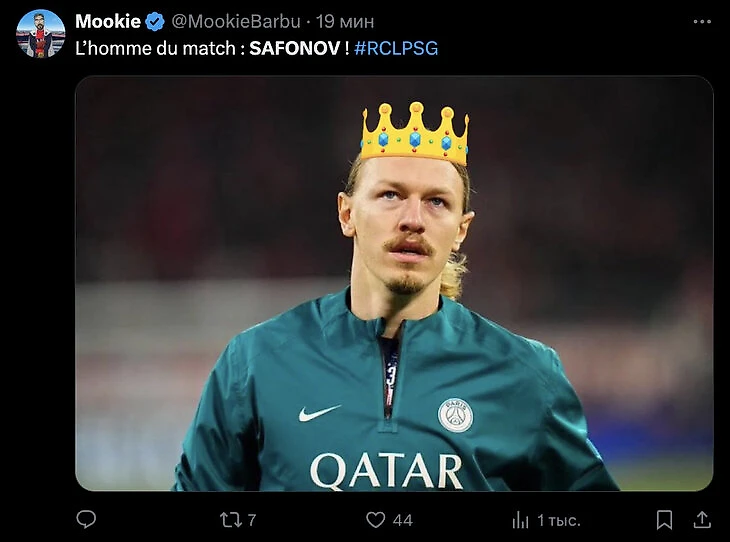Open the @MookieBarbu handle link

click(228, 21)
